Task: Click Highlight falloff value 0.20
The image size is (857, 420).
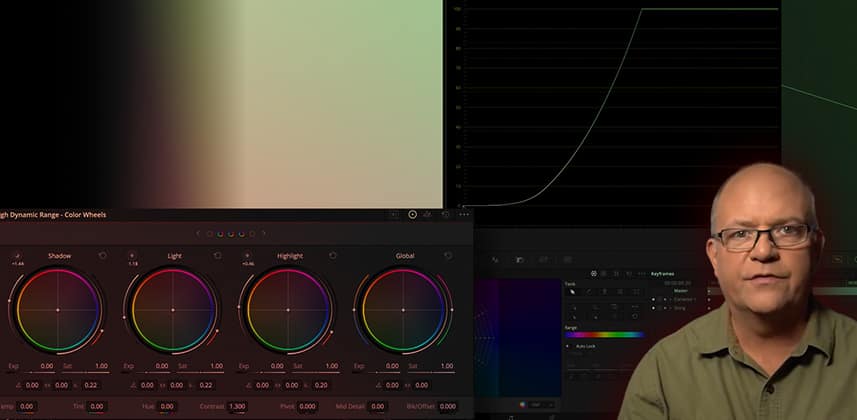Action: 321,385
